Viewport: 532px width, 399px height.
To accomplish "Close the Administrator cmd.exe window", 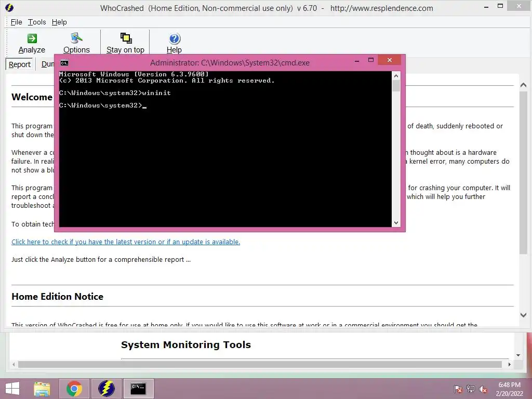I will coord(389,60).
